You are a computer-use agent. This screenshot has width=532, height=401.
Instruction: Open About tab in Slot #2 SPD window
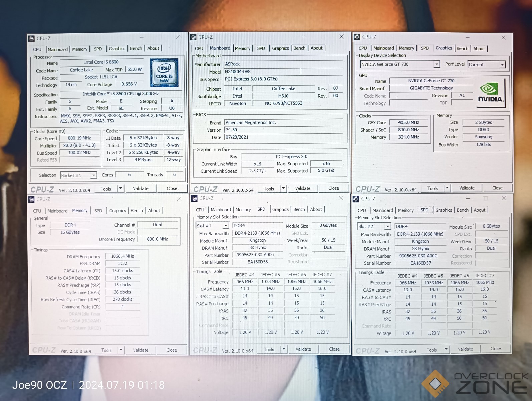coord(480,210)
